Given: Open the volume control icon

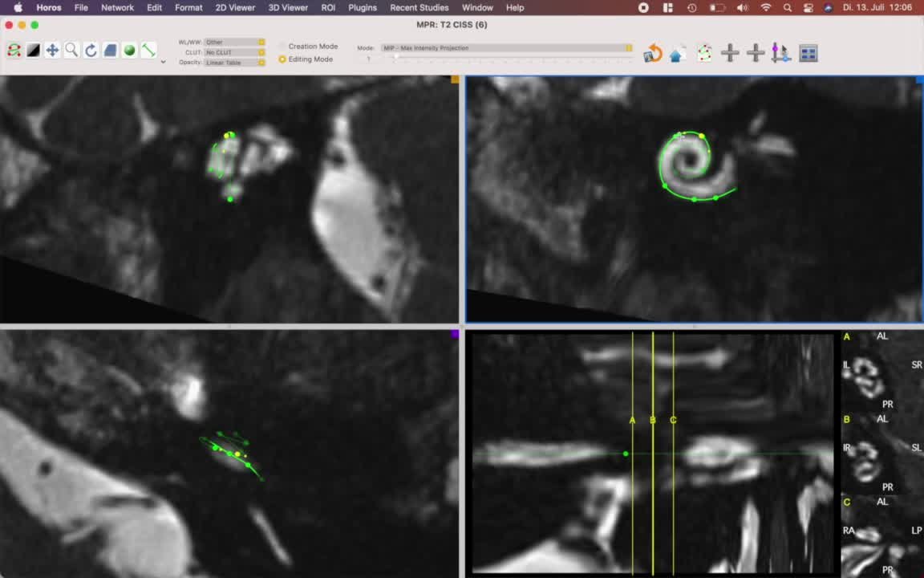Looking at the screenshot, I should point(743,8).
